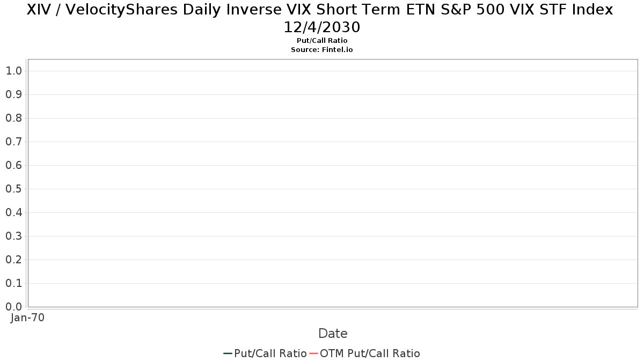Click the 0.3 y-axis label

pos(14,236)
